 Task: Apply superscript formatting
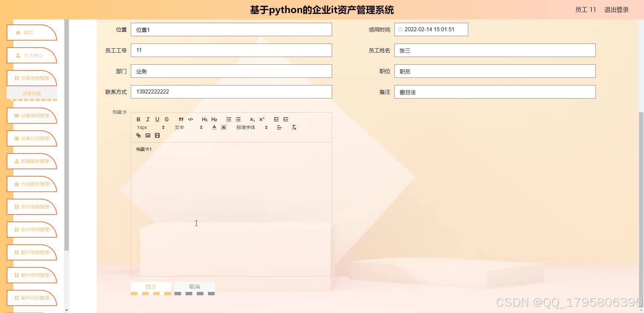coord(262,119)
